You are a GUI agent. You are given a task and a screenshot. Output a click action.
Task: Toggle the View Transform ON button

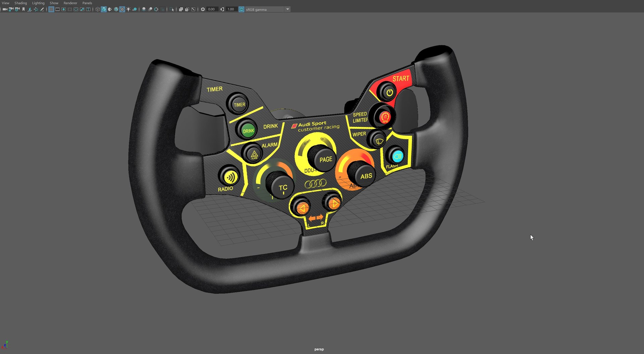pyautogui.click(x=241, y=9)
